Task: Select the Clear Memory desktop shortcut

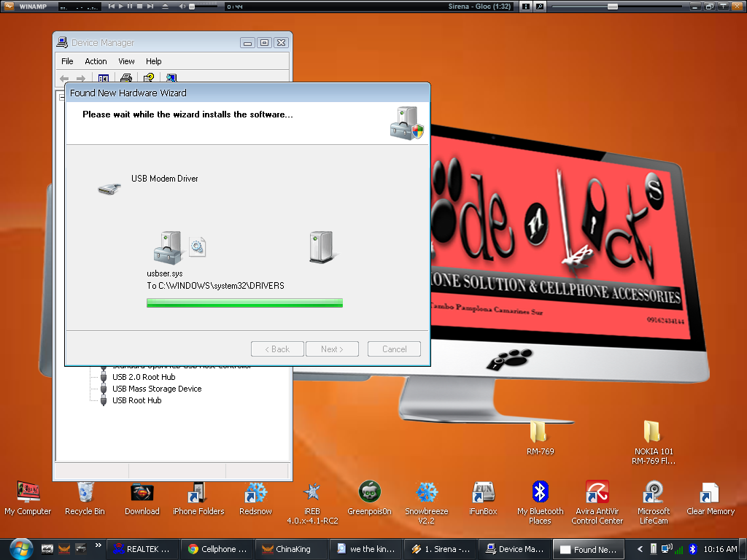Action: tap(711, 498)
